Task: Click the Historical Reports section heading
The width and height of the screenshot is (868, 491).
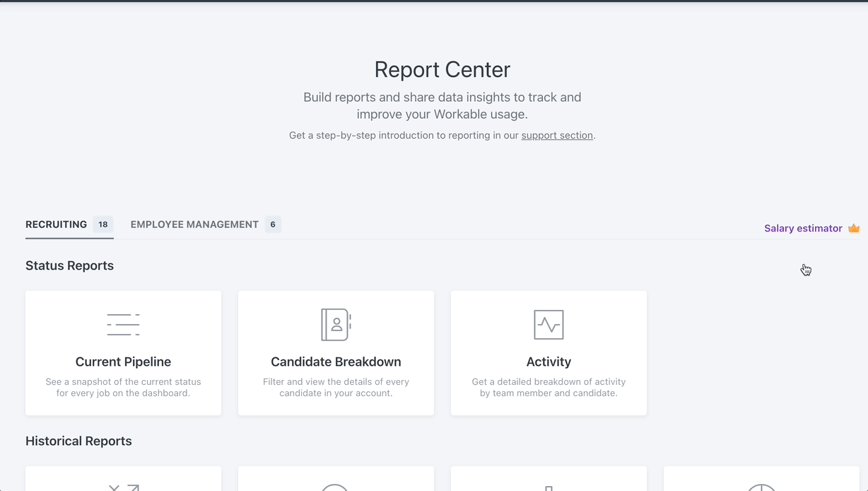Action: pyautogui.click(x=78, y=441)
